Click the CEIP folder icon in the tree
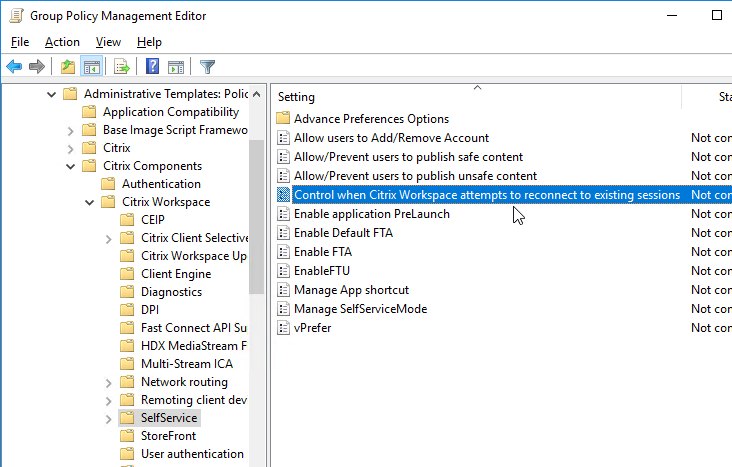Viewport: 732px width, 467px height. tap(127, 219)
